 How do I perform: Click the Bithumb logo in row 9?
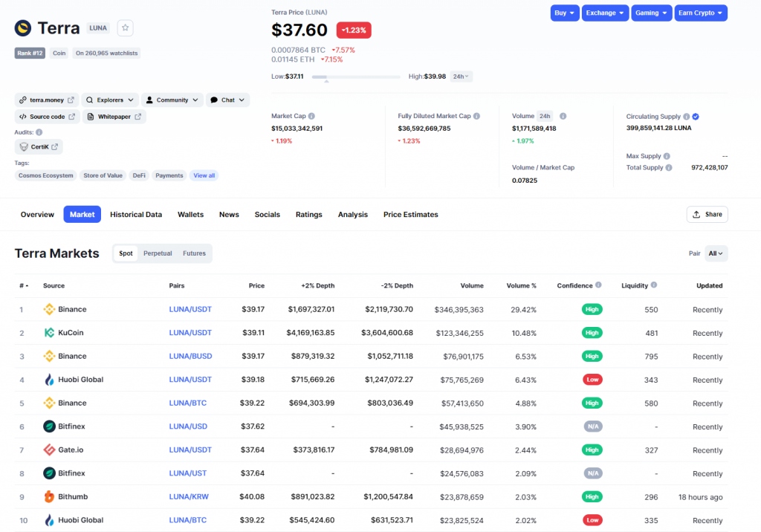tap(49, 496)
